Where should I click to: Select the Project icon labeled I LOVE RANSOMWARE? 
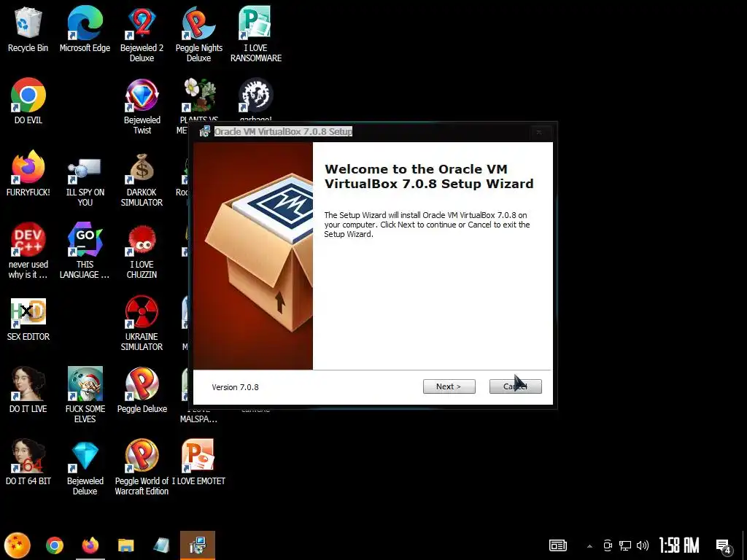tap(256, 34)
